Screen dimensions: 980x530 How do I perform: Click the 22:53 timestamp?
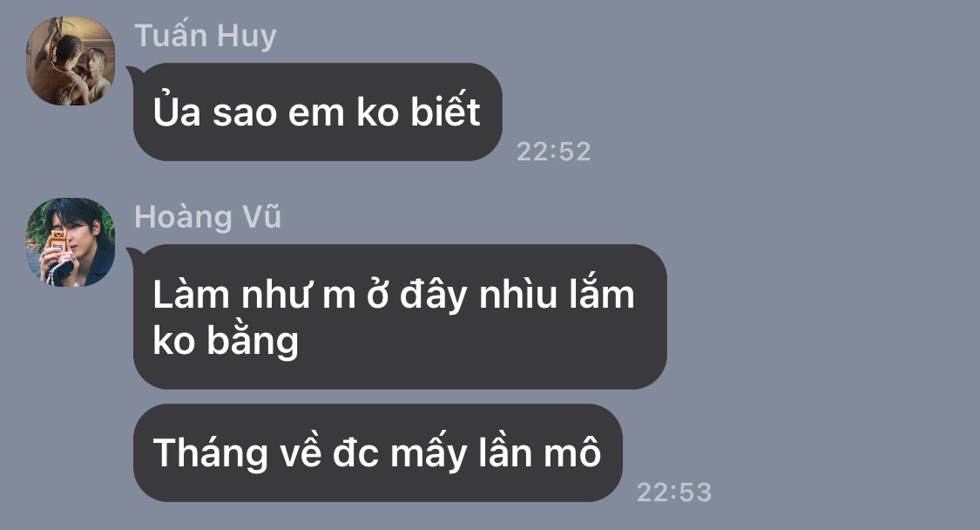(674, 493)
